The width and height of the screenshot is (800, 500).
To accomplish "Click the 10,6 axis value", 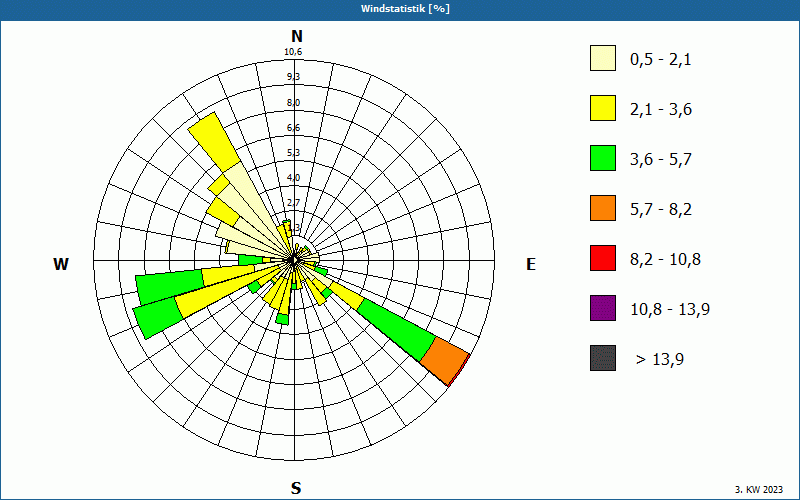I will [x=293, y=52].
